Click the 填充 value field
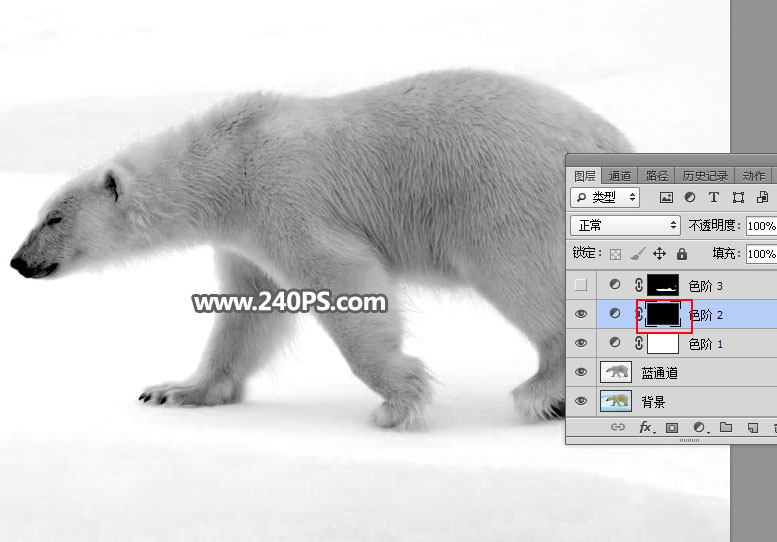 [762, 254]
